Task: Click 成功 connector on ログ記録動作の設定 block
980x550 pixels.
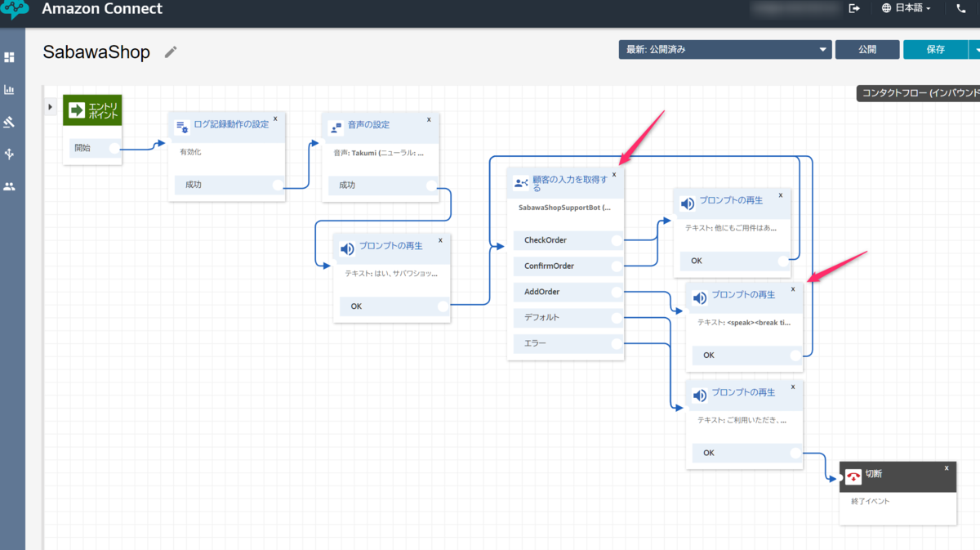Action: pyautogui.click(x=278, y=185)
